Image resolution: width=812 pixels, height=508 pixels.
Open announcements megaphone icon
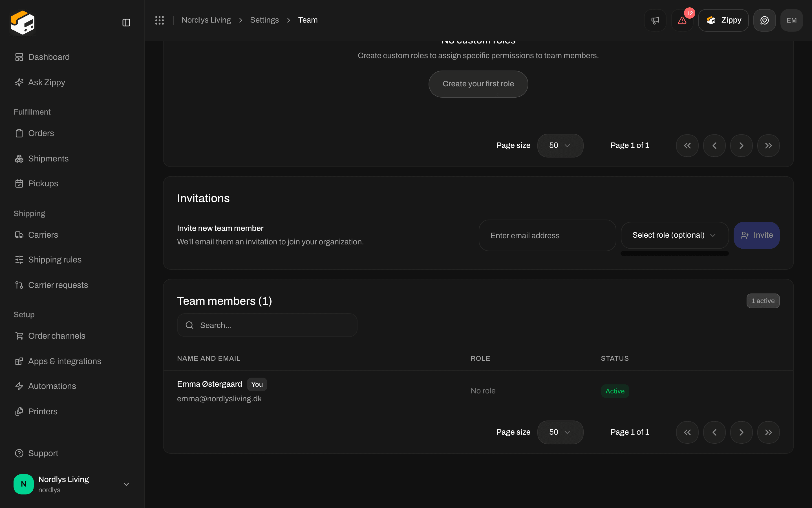pos(655,20)
